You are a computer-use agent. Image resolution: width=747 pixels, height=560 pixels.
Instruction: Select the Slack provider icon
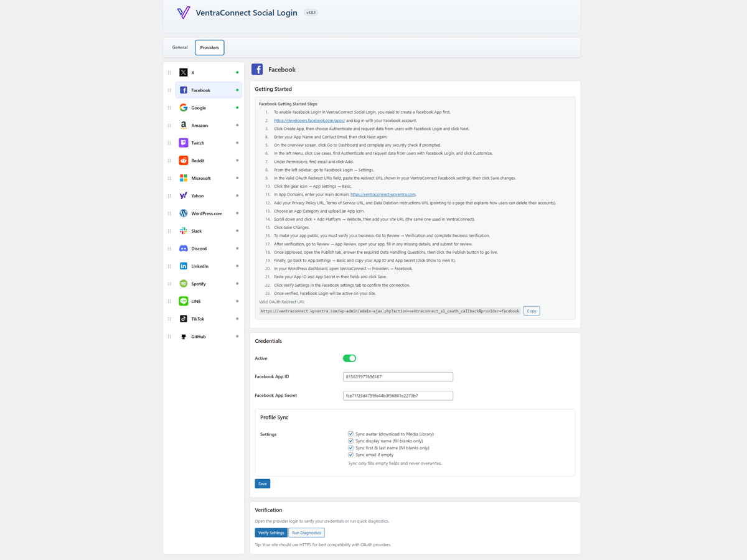[x=183, y=231]
